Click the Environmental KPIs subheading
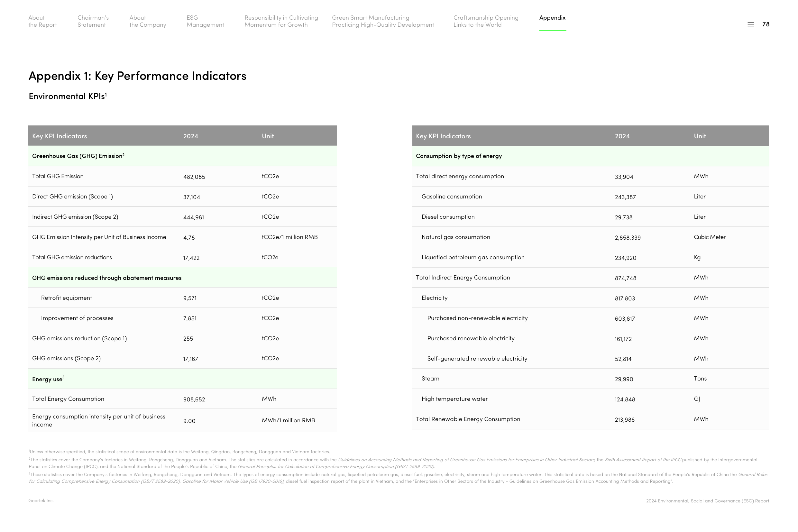The height and width of the screenshot is (532, 798). [x=68, y=96]
